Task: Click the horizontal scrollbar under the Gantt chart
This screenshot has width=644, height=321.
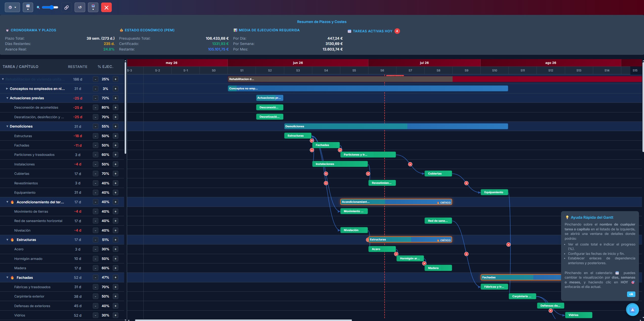Action: tap(243, 320)
